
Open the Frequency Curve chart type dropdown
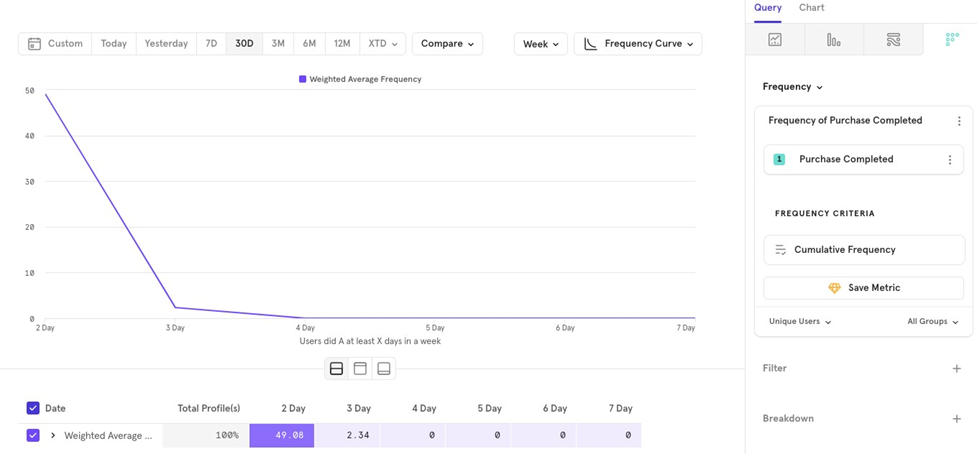click(638, 44)
